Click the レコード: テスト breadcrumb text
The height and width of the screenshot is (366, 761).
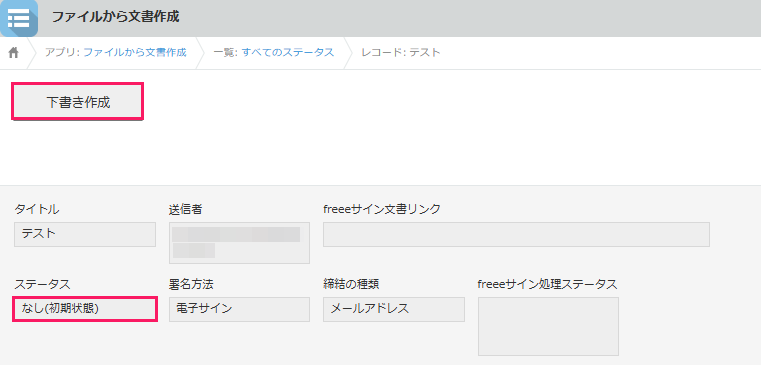(401, 52)
